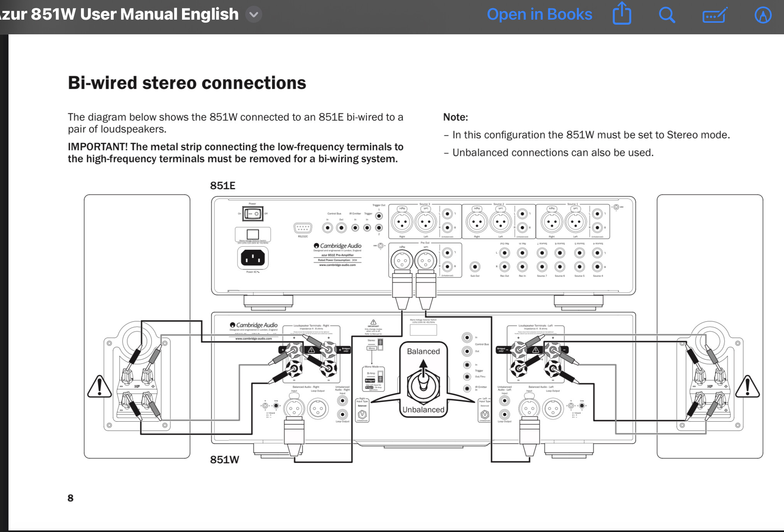Click the 851E power switch illustration
The image size is (784, 532).
tap(253, 214)
